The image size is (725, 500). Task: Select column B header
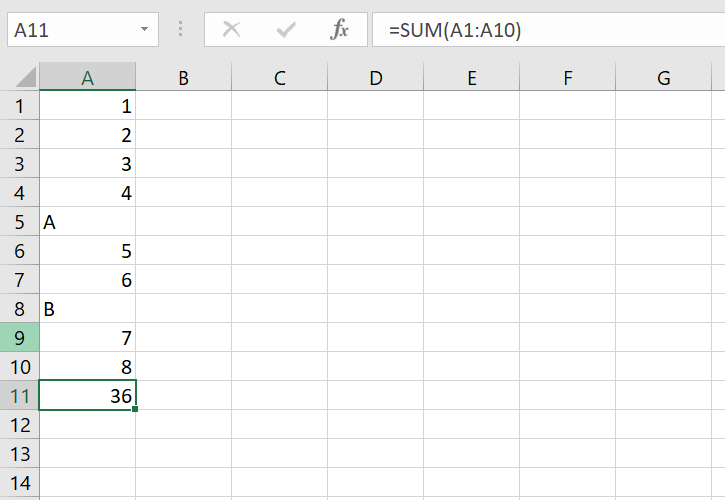[184, 77]
